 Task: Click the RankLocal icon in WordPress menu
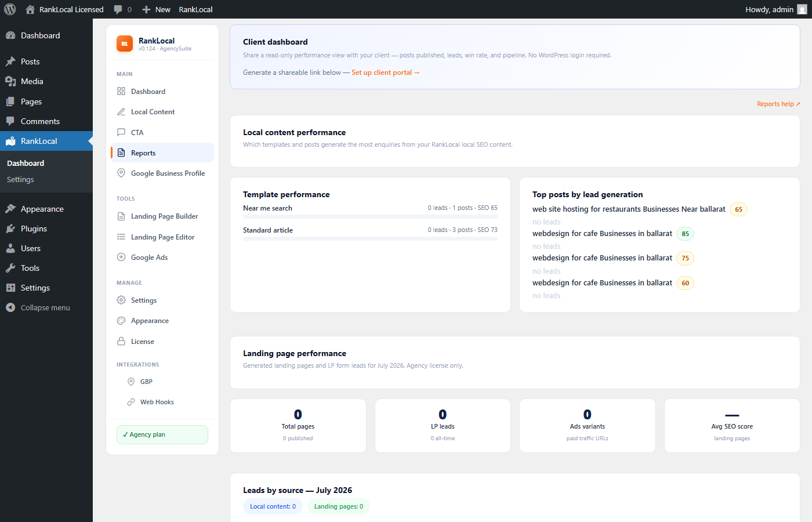click(10, 141)
